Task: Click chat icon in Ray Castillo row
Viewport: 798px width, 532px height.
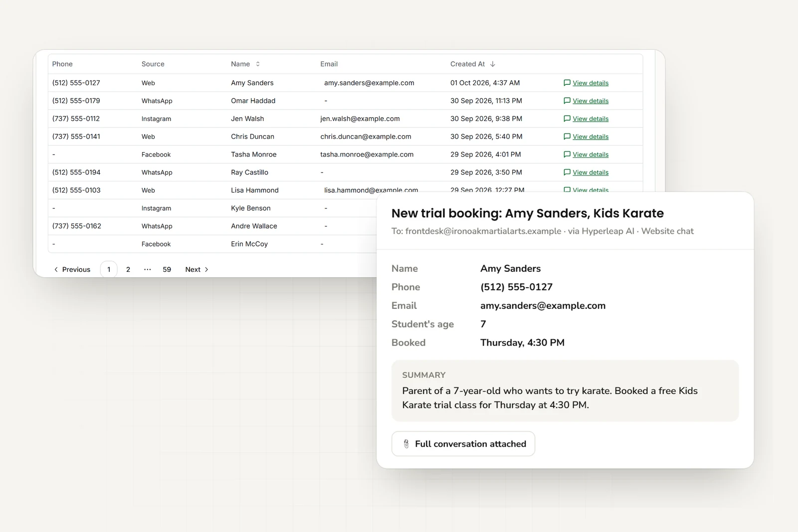Action: (x=567, y=173)
